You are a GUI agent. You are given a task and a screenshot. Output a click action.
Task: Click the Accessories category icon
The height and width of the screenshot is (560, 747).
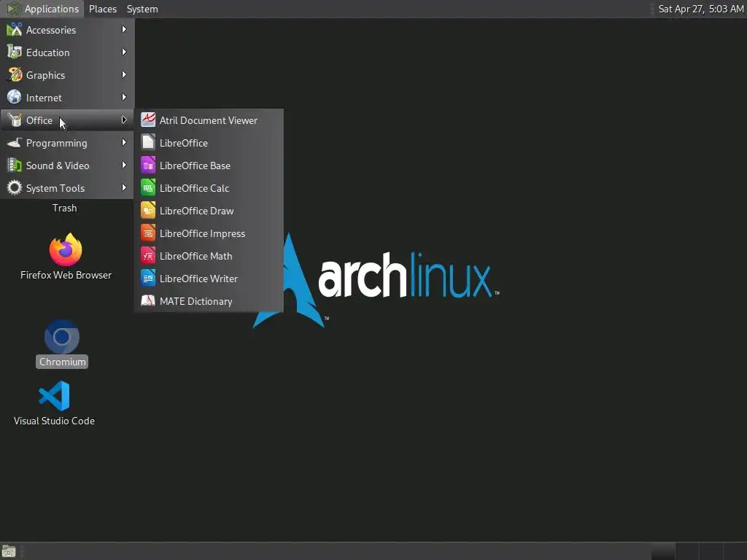tap(15, 29)
